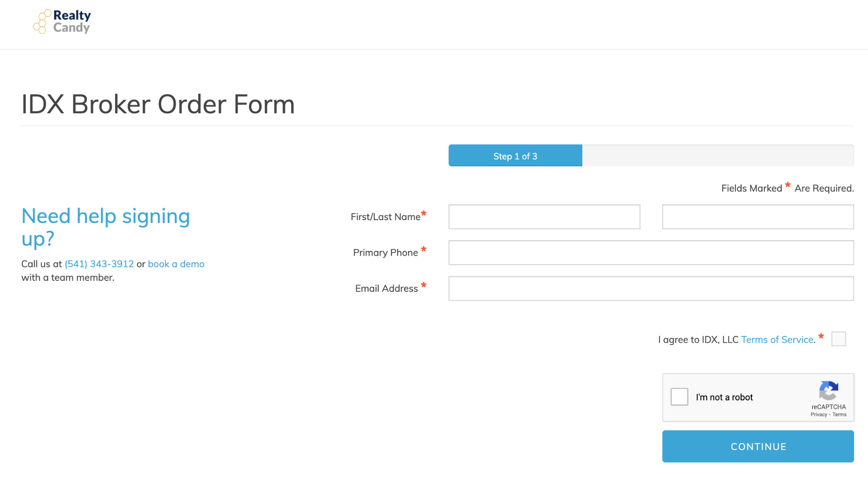Click the unfilled part of the progress bar
868x478 pixels.
click(x=718, y=156)
